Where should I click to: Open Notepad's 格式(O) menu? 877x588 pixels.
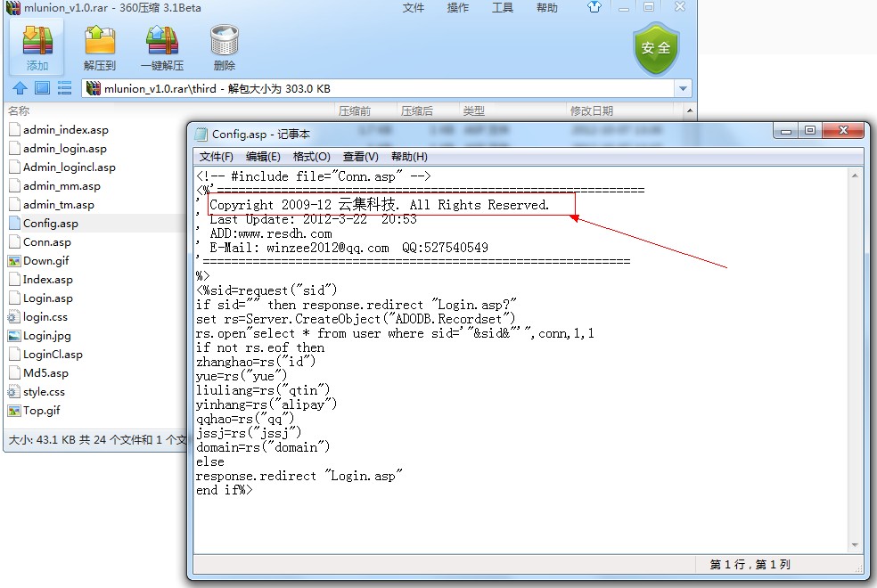point(311,157)
